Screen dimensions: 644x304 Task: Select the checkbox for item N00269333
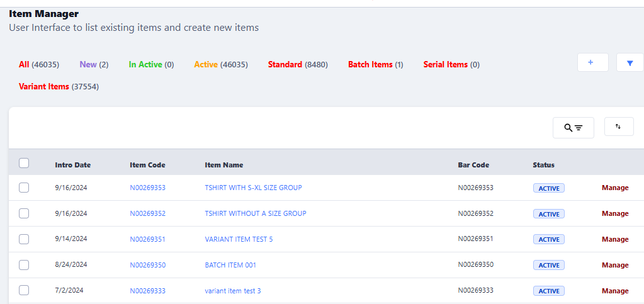pos(24,291)
